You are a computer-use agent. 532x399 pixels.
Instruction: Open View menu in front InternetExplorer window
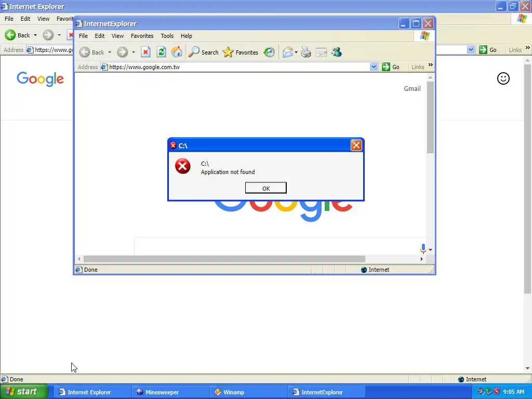pos(117,36)
